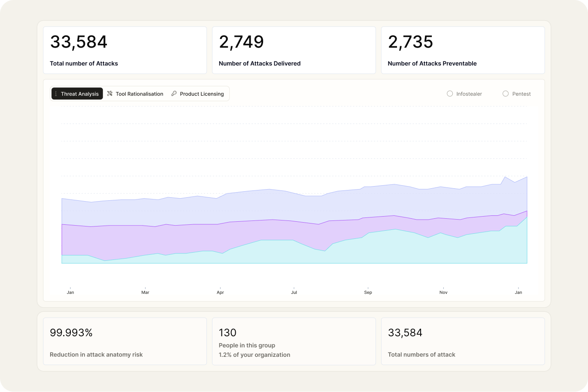Click the Total numbers of attack label
This screenshot has height=392, width=588.
pyautogui.click(x=421, y=355)
